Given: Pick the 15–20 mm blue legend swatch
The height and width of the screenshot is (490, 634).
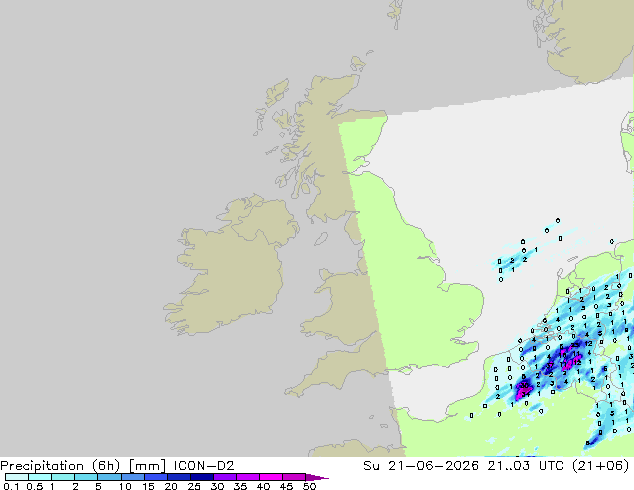Looking at the screenshot, I should point(155,477).
